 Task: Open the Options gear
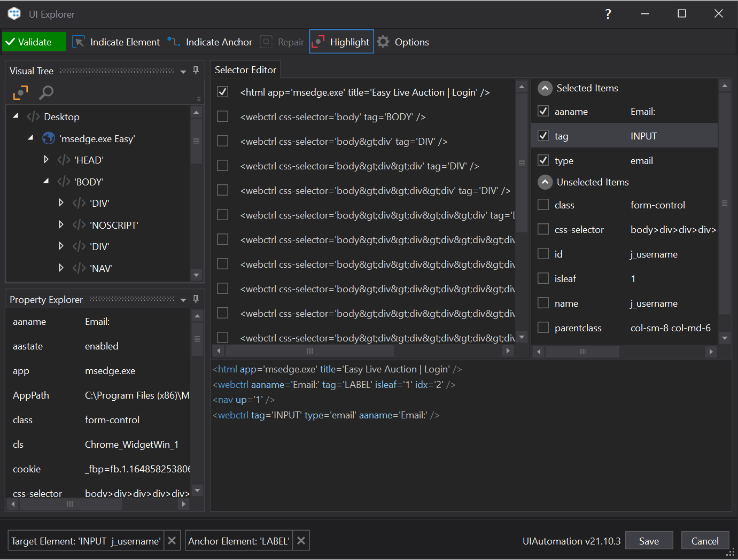pos(383,42)
